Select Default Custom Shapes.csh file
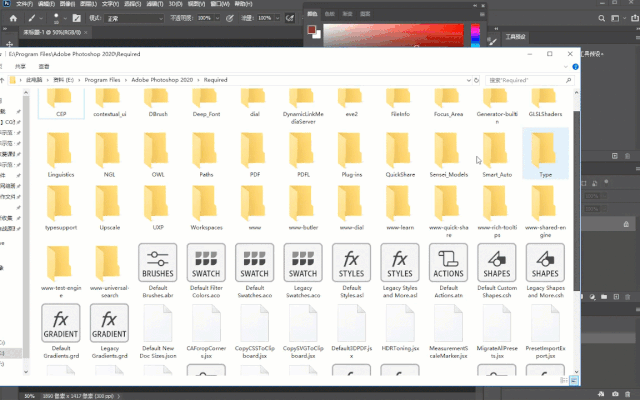 point(497,271)
